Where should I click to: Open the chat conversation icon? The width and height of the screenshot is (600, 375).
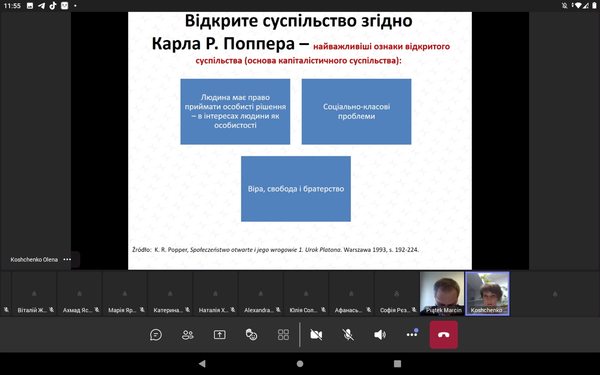click(x=156, y=335)
